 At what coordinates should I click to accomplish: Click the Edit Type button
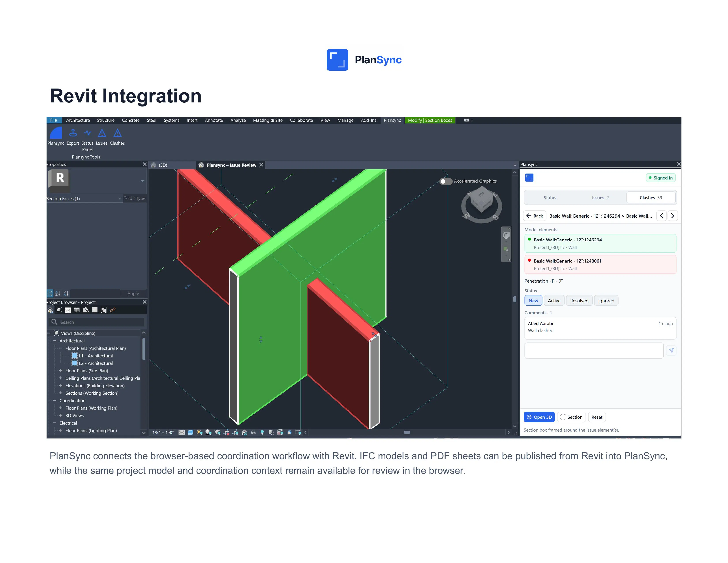click(135, 198)
